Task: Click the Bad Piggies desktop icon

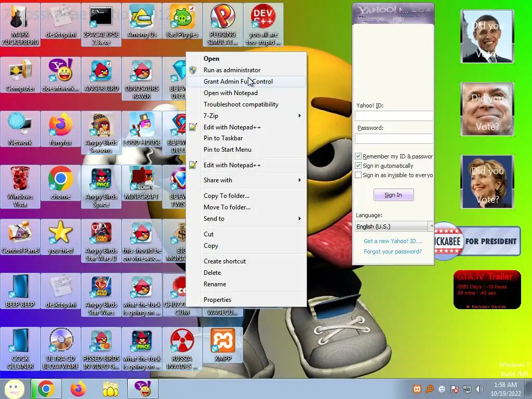Action: click(182, 21)
